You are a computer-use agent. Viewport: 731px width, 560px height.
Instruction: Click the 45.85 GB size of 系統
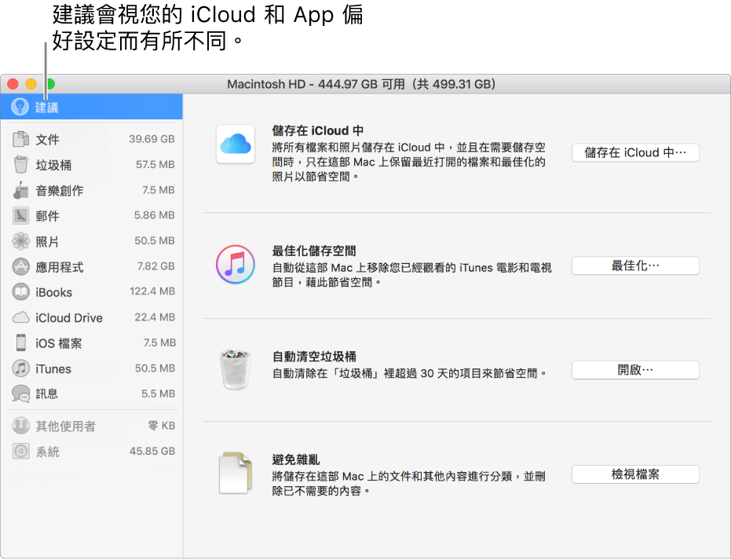click(x=152, y=451)
